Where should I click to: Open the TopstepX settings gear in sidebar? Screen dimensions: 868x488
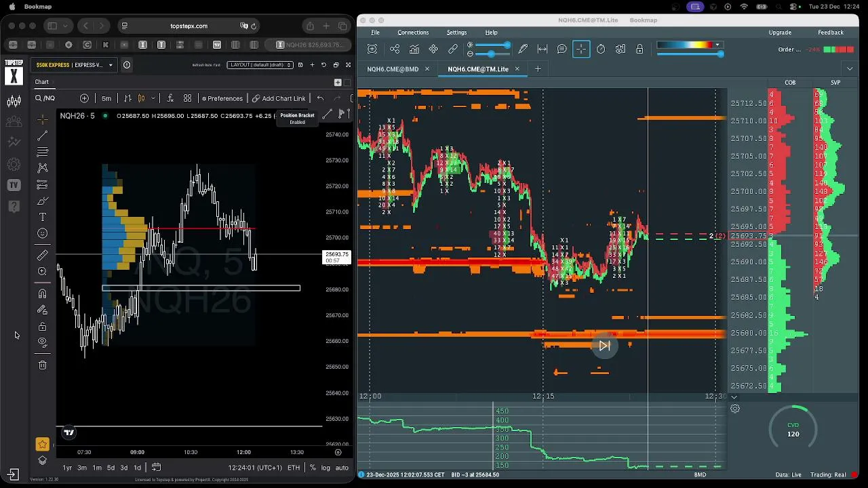14,164
